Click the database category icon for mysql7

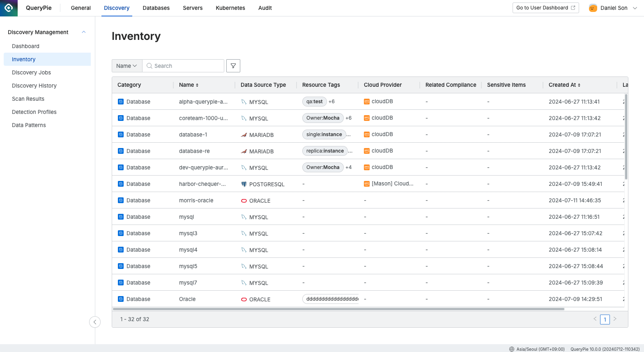[121, 283]
